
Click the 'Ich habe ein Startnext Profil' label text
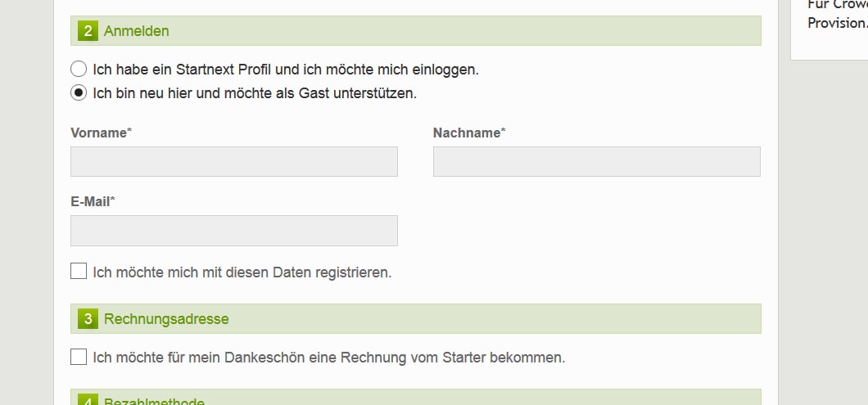click(x=286, y=70)
